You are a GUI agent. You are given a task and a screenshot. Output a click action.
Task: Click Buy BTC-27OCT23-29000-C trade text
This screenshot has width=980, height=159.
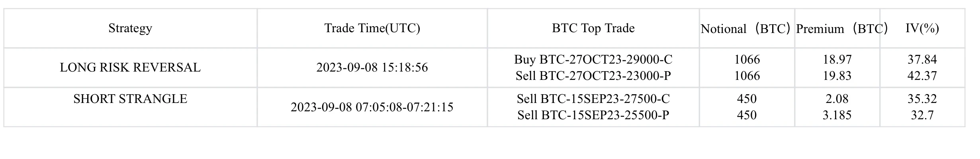(593, 60)
